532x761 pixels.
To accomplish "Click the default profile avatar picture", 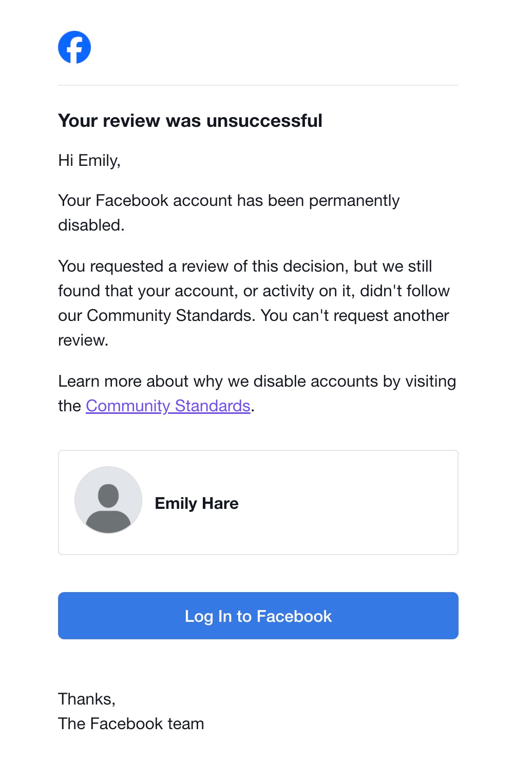I will coord(108,500).
